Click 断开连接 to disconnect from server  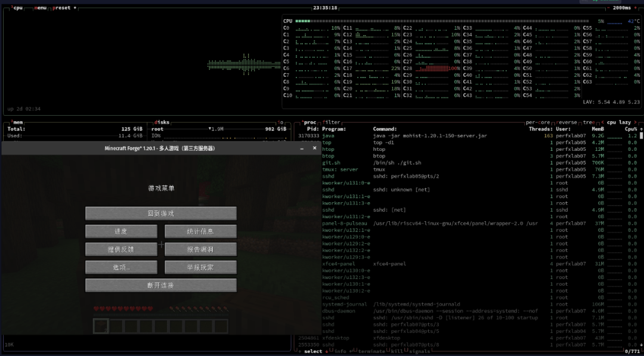[x=160, y=286]
